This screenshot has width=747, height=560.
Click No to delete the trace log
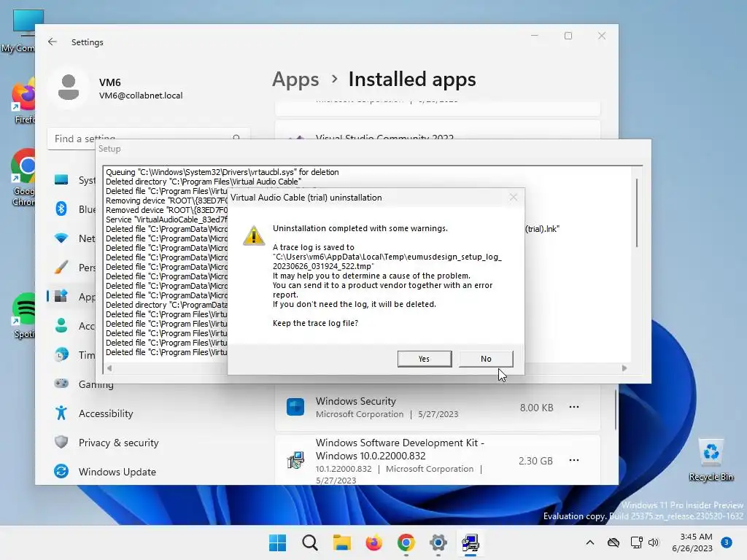point(485,359)
